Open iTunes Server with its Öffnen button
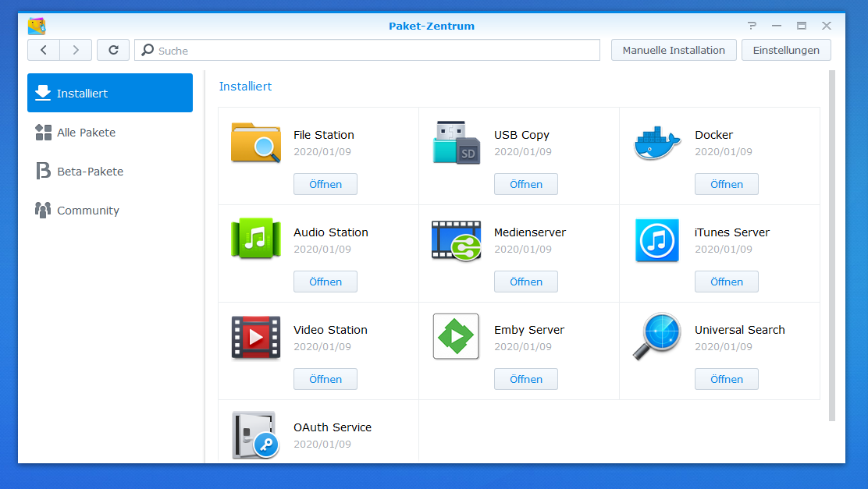868x489 pixels. [x=727, y=282]
